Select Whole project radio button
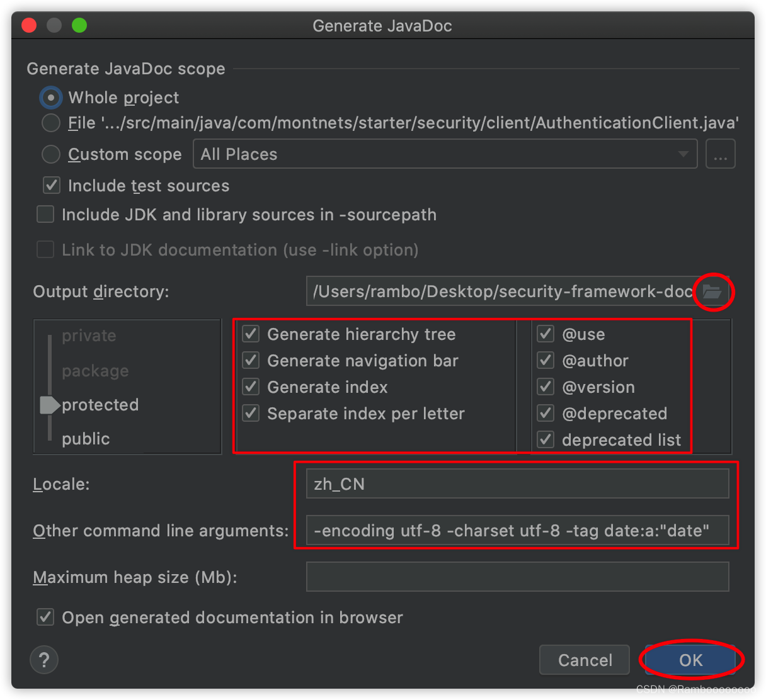The height and width of the screenshot is (700, 766). click(x=51, y=98)
